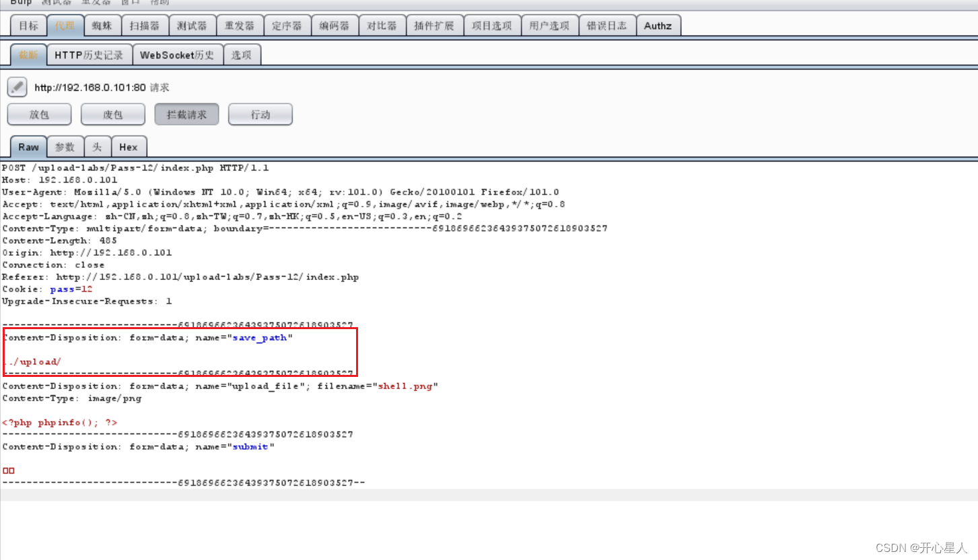
Task: Open the 选项 sub-tab under Proxy
Action: (241, 55)
